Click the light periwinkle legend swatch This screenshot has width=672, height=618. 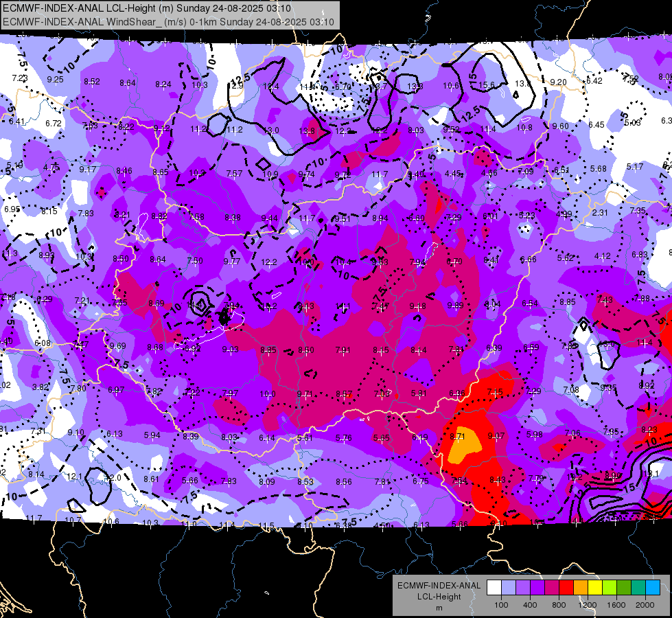tap(509, 588)
